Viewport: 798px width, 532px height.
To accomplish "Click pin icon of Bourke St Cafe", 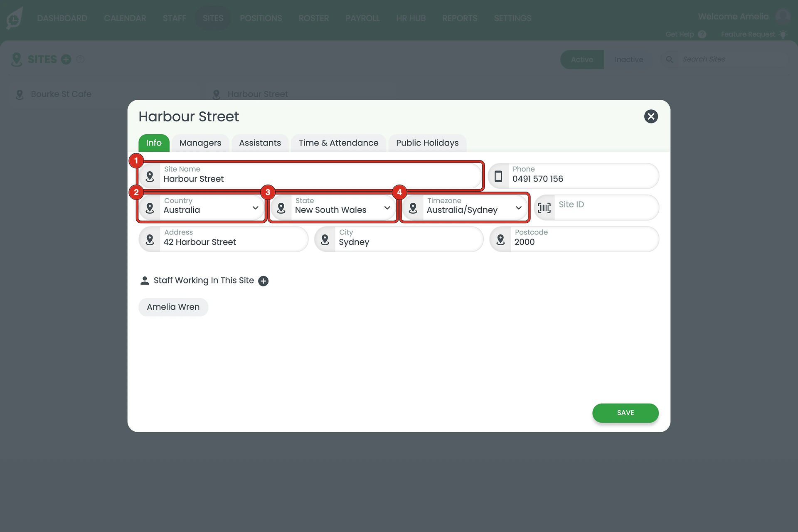I will (20, 94).
